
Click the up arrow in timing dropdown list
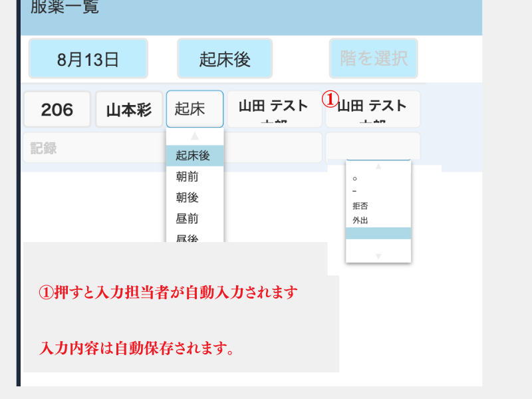195,136
